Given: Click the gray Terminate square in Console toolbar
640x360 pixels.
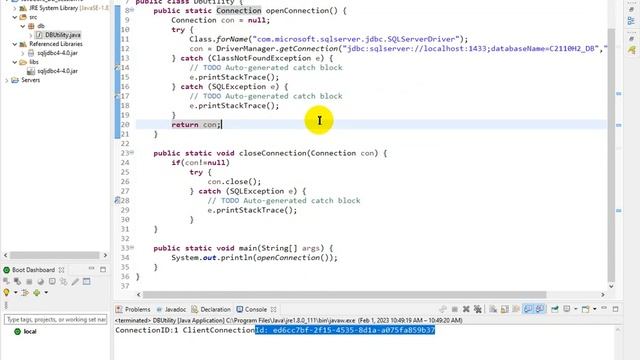Looking at the screenshot, I should pyautogui.click(x=455, y=309).
